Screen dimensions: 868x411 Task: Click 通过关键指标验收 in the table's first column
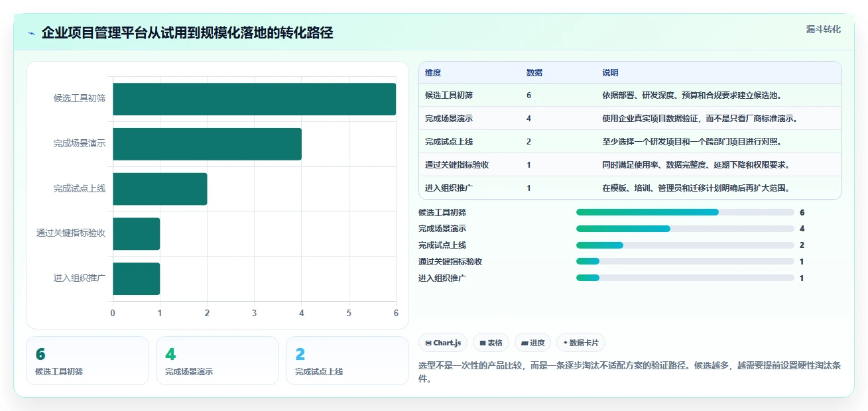coord(457,165)
